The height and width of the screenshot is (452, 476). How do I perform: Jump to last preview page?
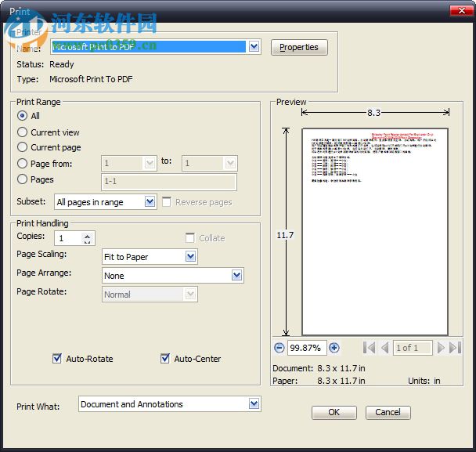(x=456, y=348)
